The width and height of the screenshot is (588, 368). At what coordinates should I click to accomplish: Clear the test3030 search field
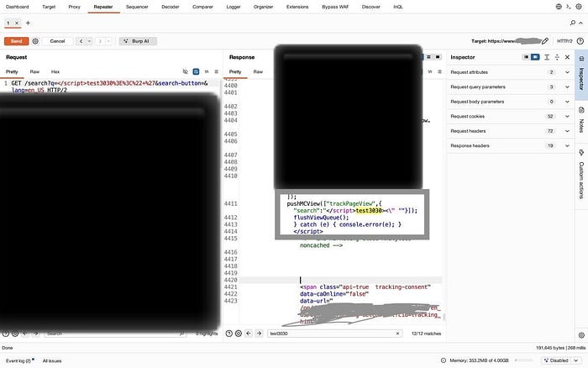(x=397, y=334)
